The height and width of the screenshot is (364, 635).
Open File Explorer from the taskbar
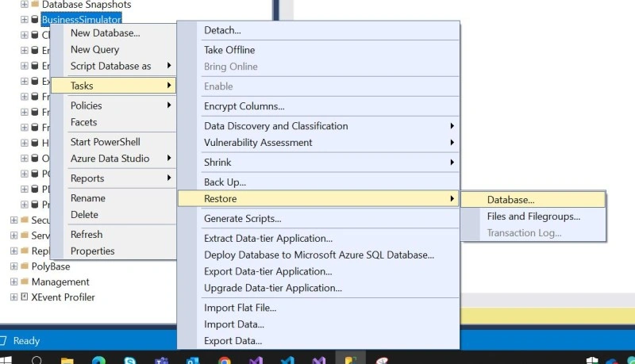coord(67,360)
